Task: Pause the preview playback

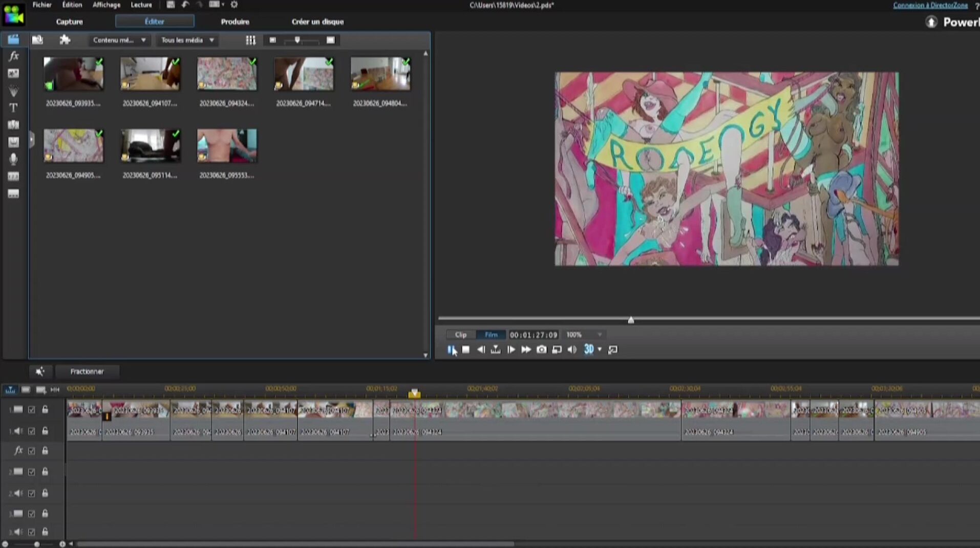Action: click(451, 349)
